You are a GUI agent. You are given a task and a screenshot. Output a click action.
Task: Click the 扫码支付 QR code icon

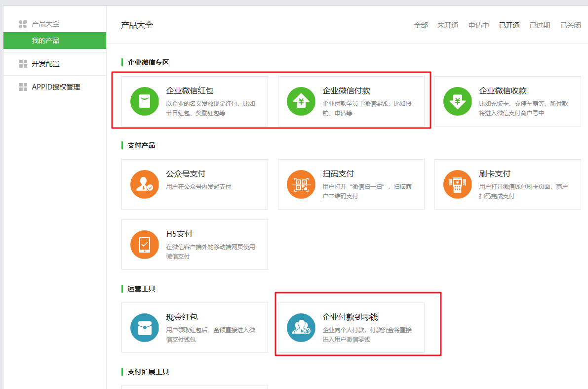tap(301, 184)
